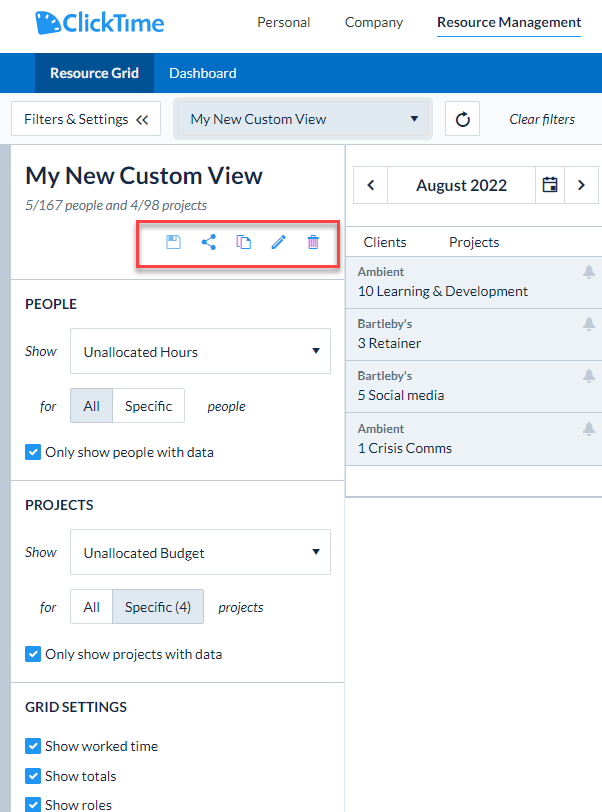This screenshot has width=602, height=812.
Task: Delete the custom view with the trash icon
Action: [313, 242]
